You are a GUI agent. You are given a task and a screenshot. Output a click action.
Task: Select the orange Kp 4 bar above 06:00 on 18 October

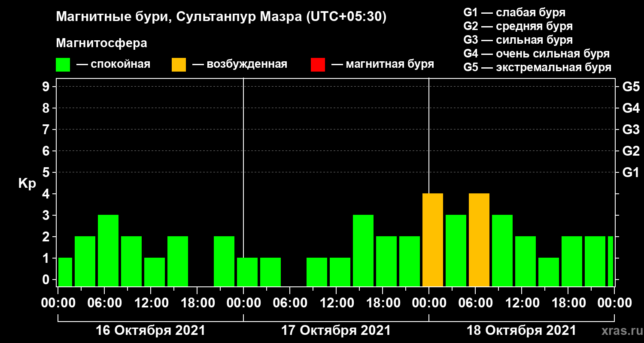pyautogui.click(x=479, y=240)
